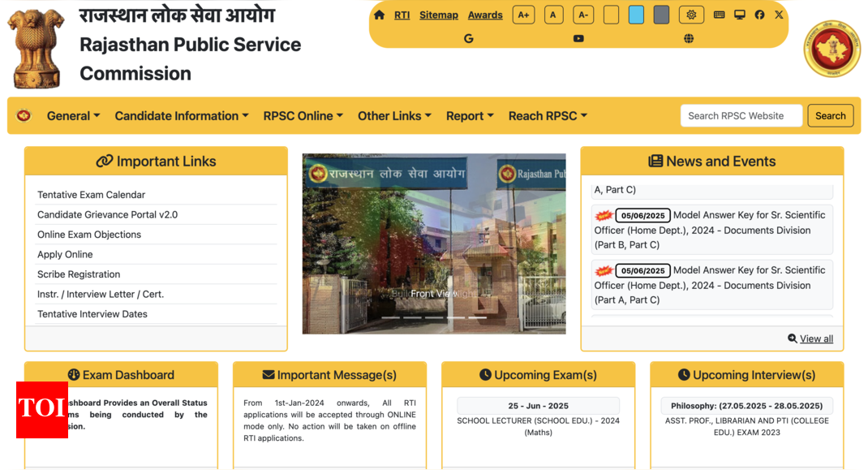Click the keyboard icon in top bar
The height and width of the screenshot is (470, 868).
(x=719, y=15)
